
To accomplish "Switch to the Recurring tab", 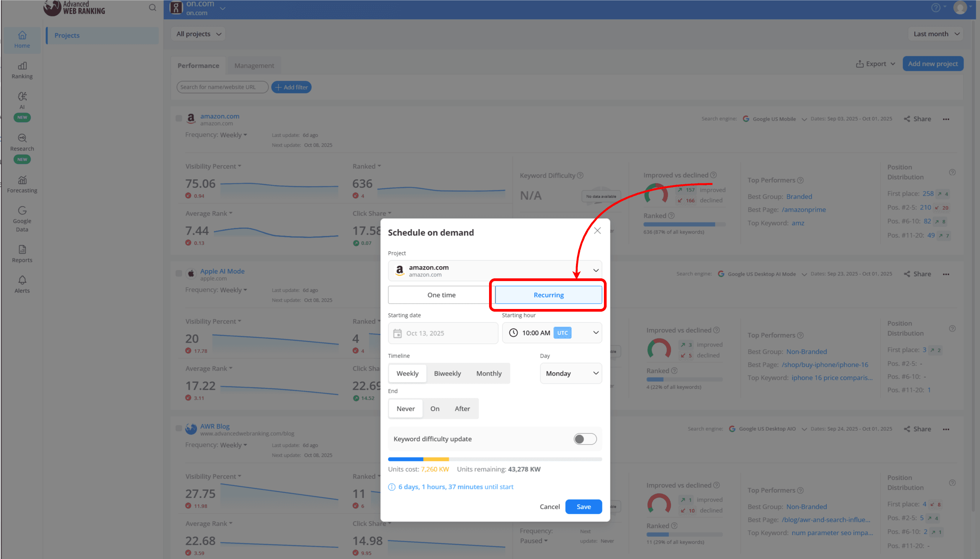I will 548,295.
